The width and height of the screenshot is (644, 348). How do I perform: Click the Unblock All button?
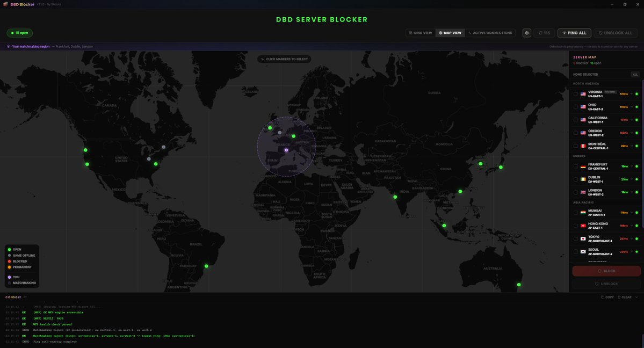[615, 33]
